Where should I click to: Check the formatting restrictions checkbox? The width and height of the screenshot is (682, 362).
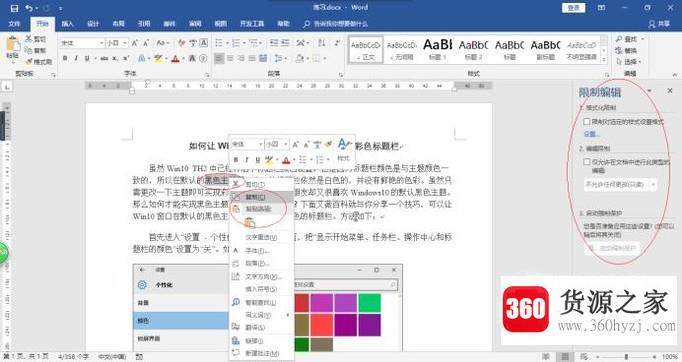(x=587, y=122)
